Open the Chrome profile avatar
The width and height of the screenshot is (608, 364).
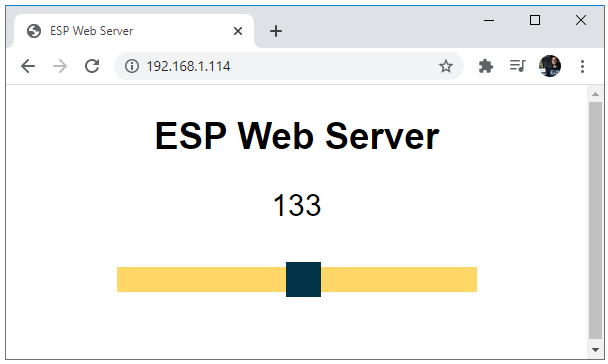pyautogui.click(x=550, y=66)
